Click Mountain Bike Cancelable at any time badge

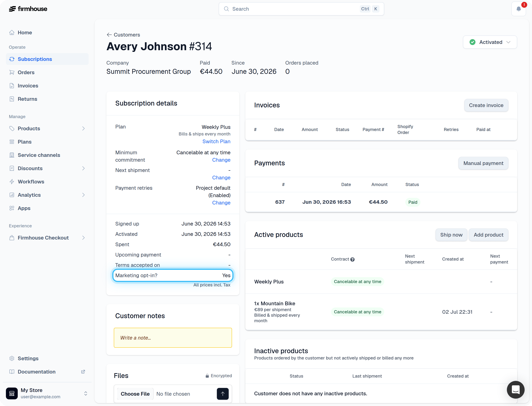pyautogui.click(x=357, y=312)
